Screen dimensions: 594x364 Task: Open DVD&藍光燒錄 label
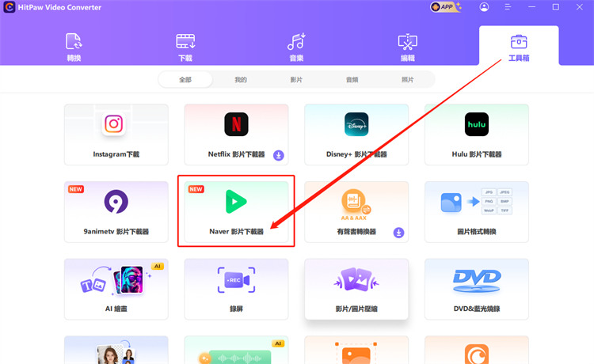coord(477,309)
